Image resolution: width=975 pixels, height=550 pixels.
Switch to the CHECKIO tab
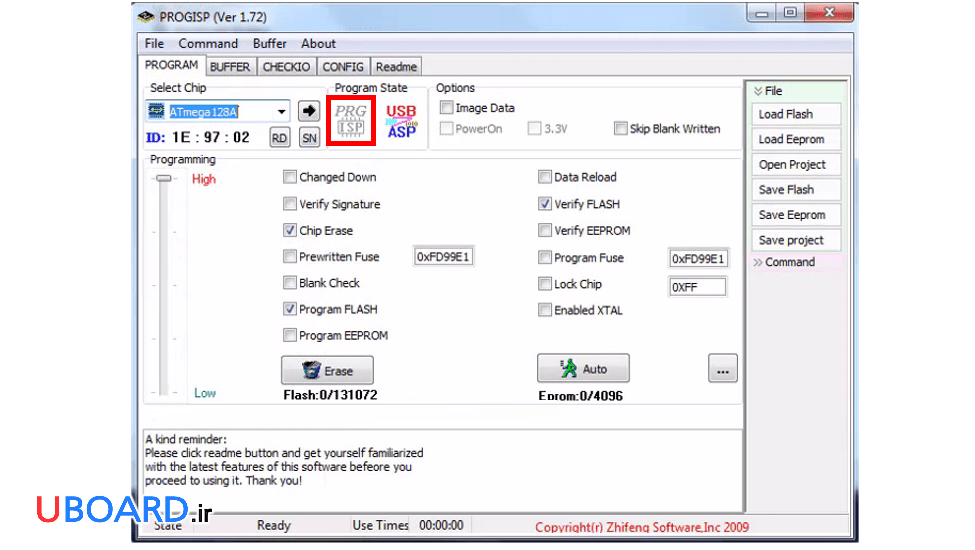(286, 66)
